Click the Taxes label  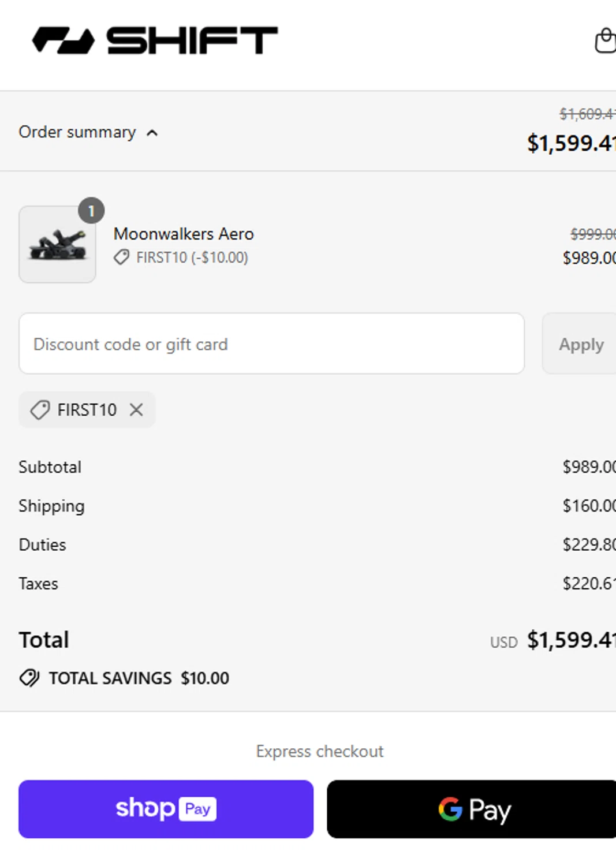(38, 584)
